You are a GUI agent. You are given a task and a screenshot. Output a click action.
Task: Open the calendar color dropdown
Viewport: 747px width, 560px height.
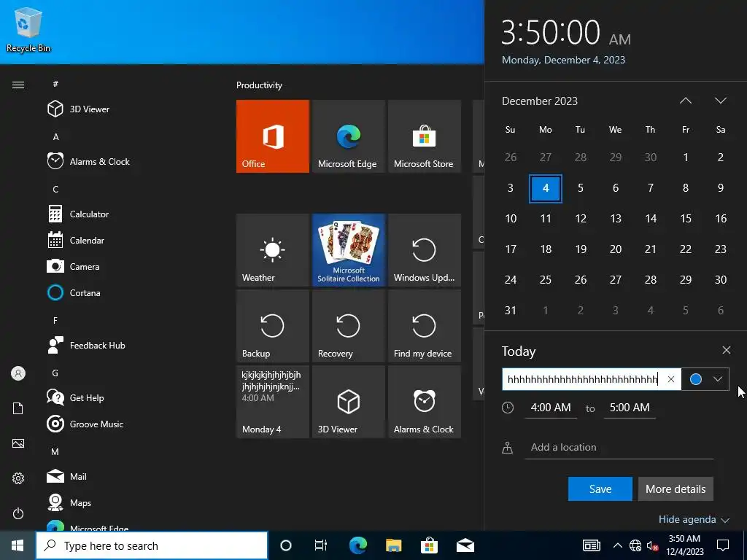coord(705,379)
